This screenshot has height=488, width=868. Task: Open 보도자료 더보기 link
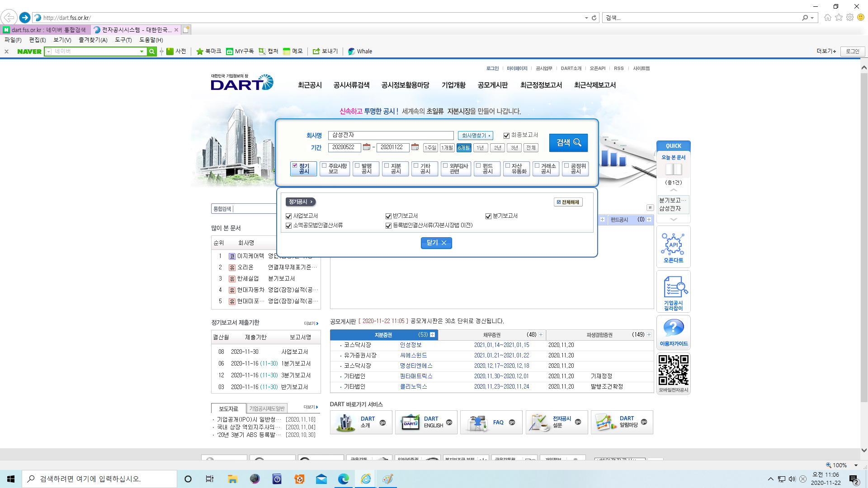(x=311, y=407)
